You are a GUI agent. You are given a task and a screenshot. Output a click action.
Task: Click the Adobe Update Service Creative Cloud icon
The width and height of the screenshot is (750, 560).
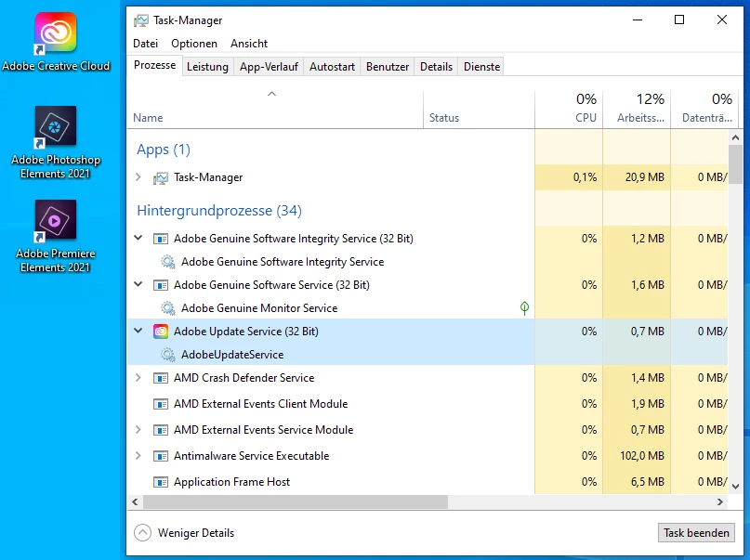click(x=161, y=332)
